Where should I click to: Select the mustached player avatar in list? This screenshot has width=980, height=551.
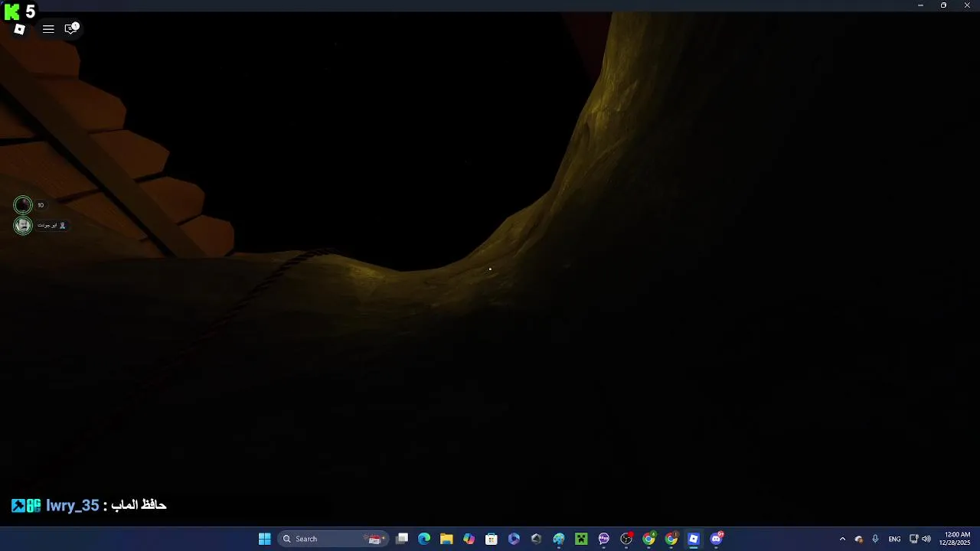tap(23, 225)
